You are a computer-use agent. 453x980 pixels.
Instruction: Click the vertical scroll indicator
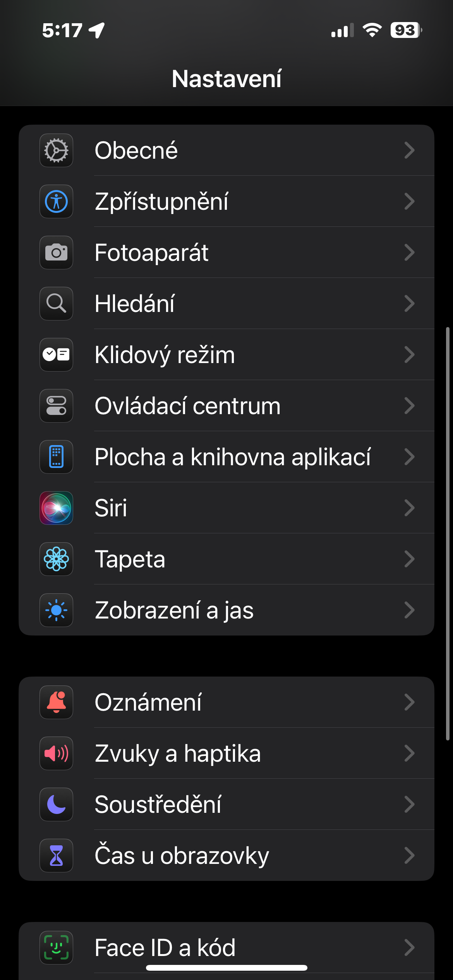pos(448,533)
